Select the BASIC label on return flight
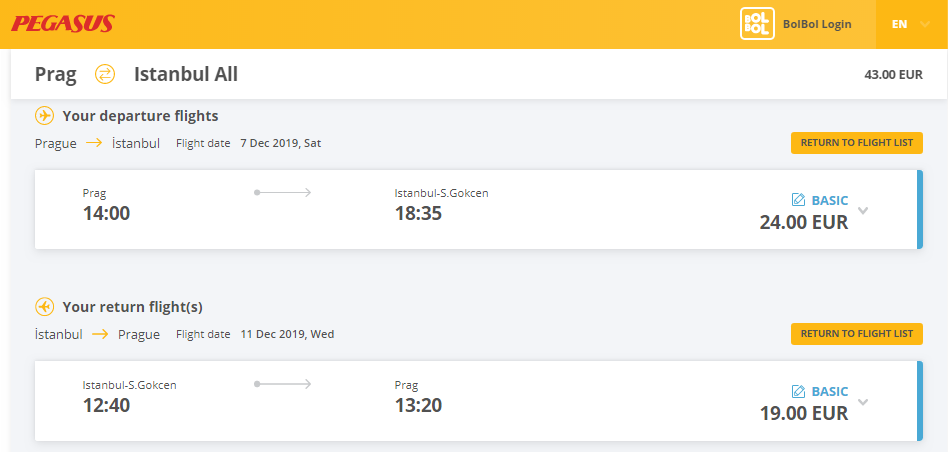Screen dimensions: 948x452 click(830, 392)
